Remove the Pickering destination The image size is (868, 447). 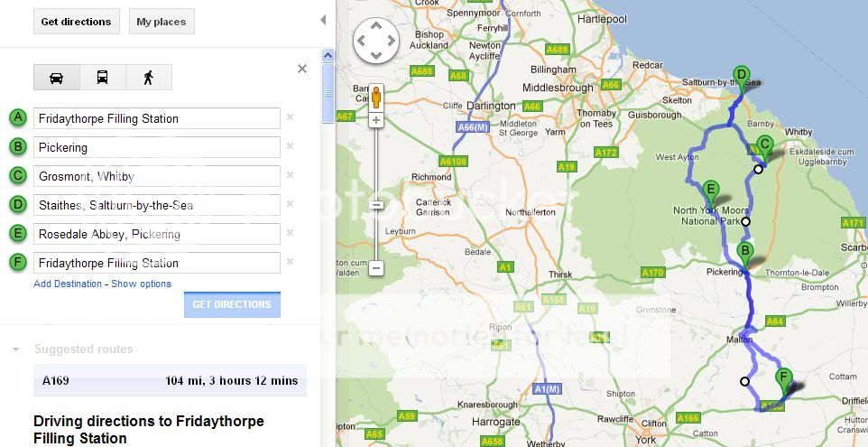coord(291,146)
